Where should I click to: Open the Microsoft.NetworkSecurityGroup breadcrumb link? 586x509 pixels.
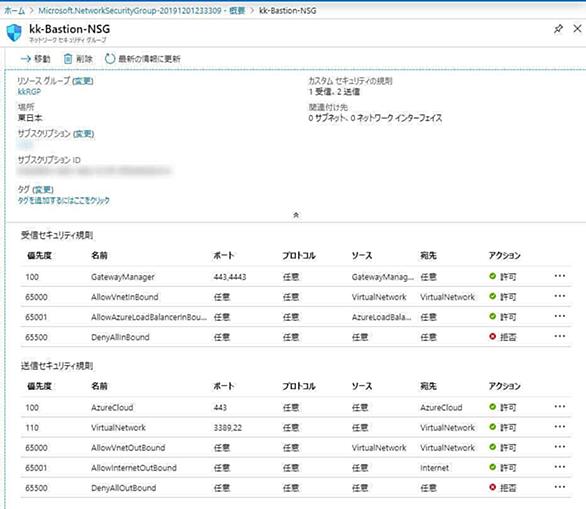point(142,10)
